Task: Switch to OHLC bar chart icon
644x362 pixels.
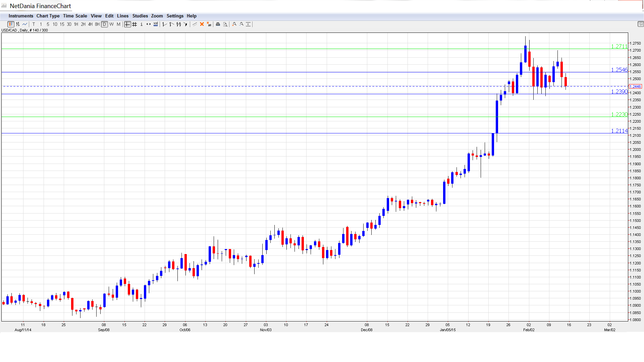Action: pos(18,24)
